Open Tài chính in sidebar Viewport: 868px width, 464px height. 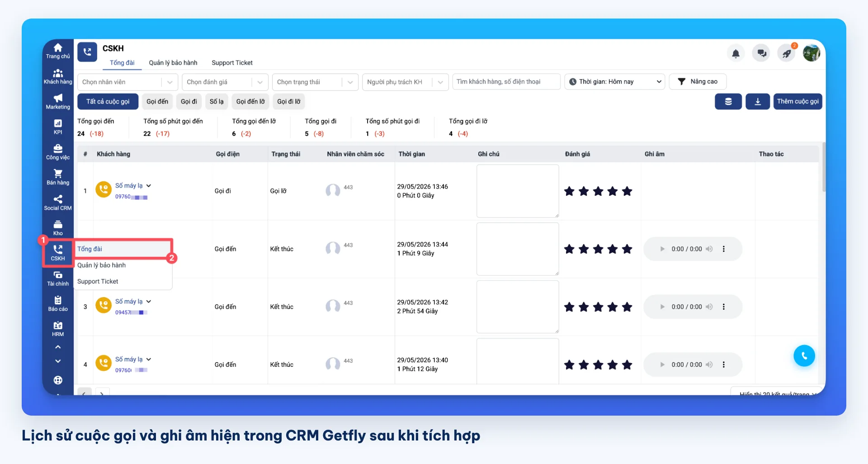tap(58, 279)
